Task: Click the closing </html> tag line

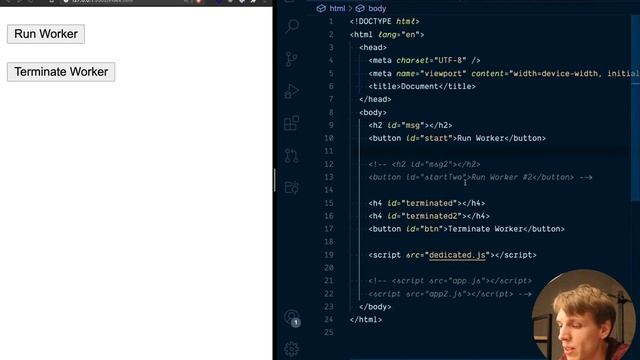Action: coord(366,320)
